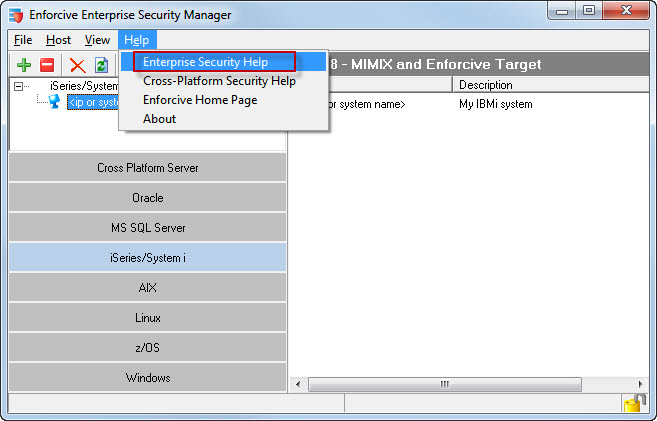Choose Cross-Platform Security Help
The height and width of the screenshot is (421, 657).
pyautogui.click(x=223, y=81)
